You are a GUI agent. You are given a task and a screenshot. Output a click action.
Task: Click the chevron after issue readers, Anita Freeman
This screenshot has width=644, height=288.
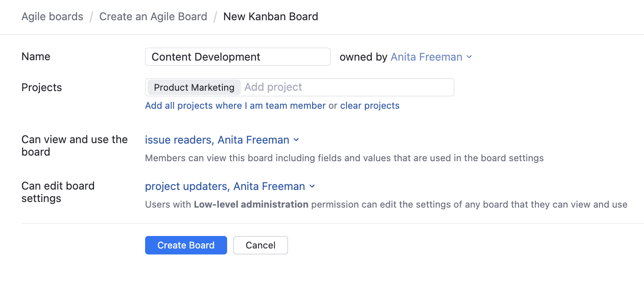[x=296, y=140]
